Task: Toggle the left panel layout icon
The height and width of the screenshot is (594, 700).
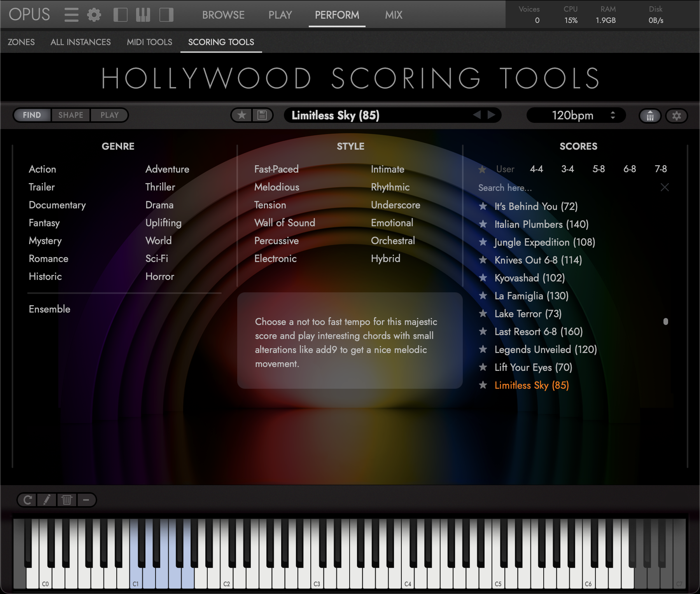Action: pyautogui.click(x=121, y=15)
